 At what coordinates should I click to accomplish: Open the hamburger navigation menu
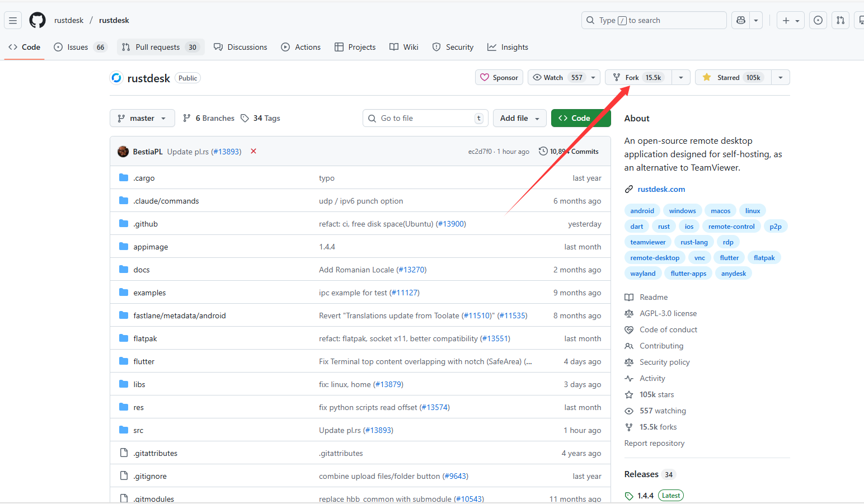[x=13, y=20]
